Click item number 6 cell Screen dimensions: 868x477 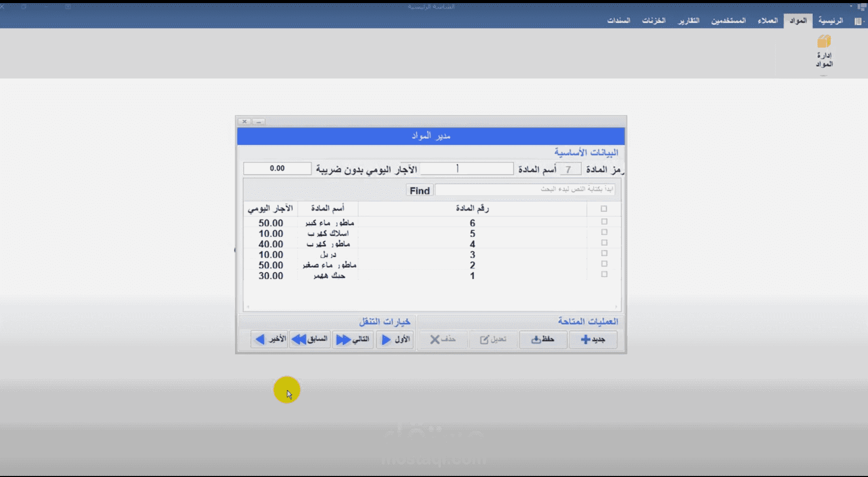click(x=473, y=223)
